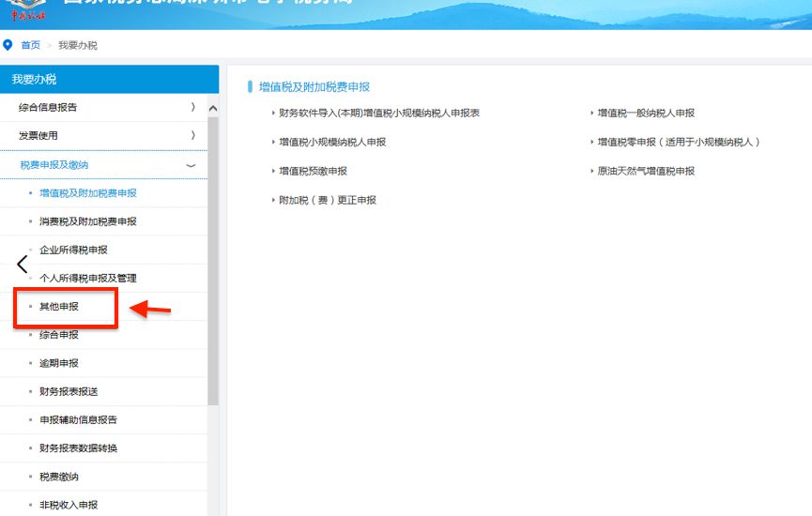Open 消费税及附加税费申报 menu item

click(x=88, y=221)
